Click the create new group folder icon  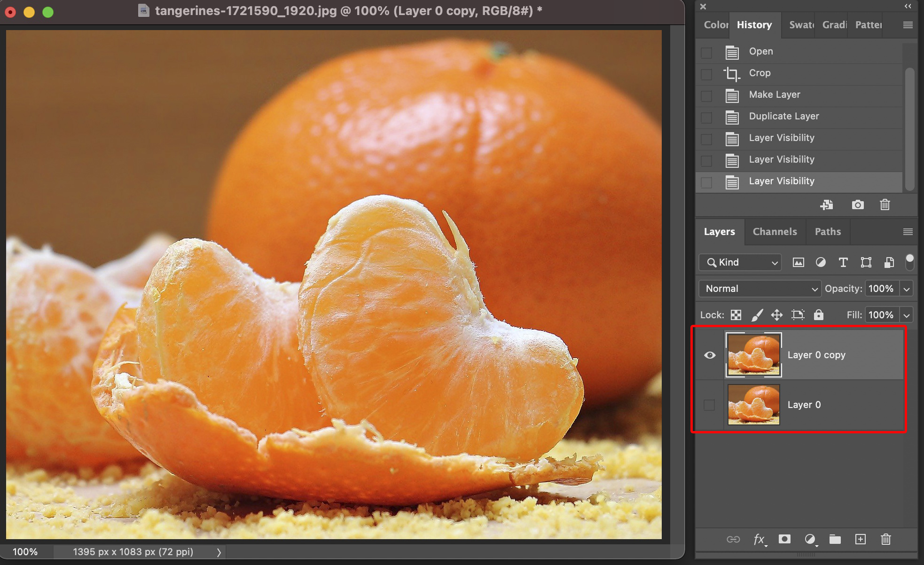coord(835,539)
